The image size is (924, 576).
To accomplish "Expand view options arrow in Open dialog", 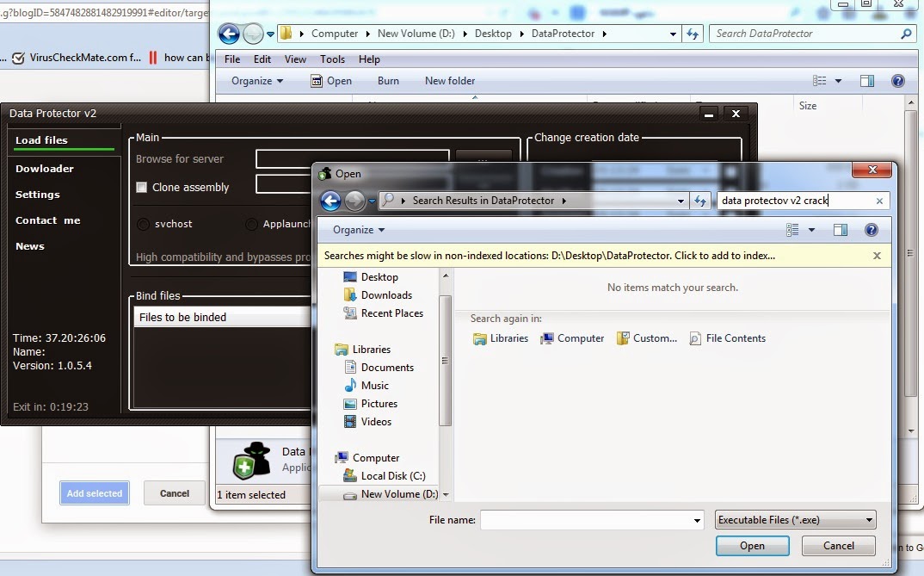I will click(x=811, y=230).
